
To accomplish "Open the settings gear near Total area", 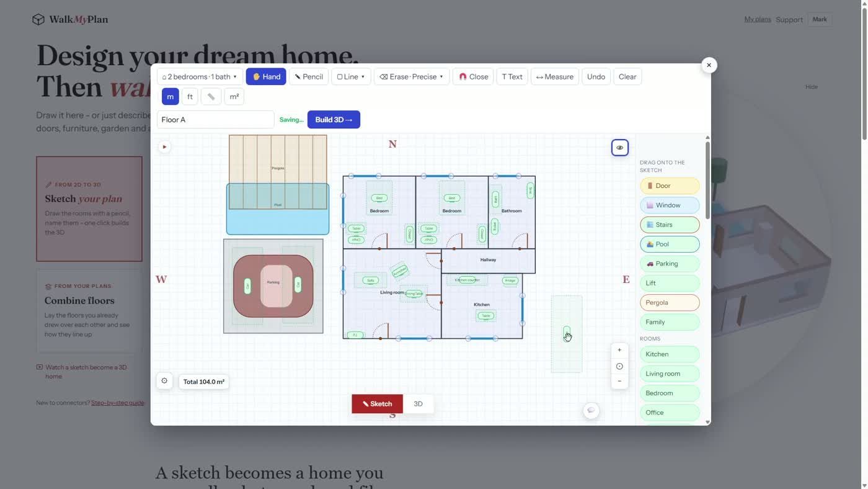I will click(x=164, y=381).
